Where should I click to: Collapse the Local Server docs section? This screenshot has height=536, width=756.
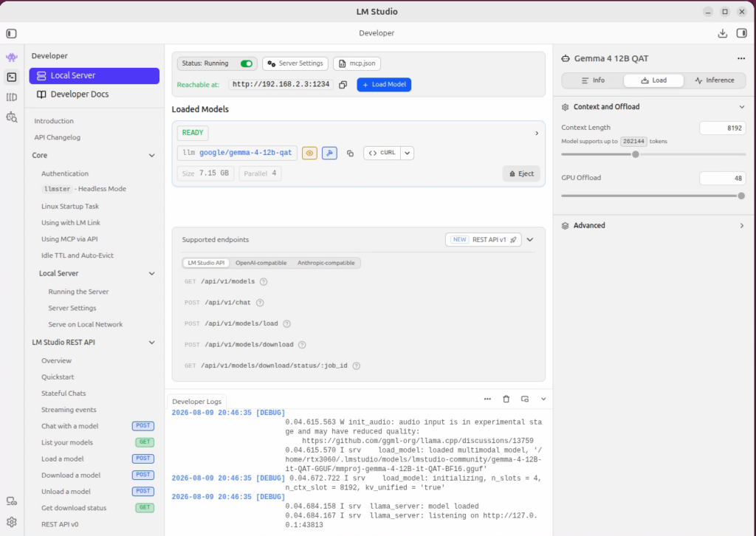(152, 274)
